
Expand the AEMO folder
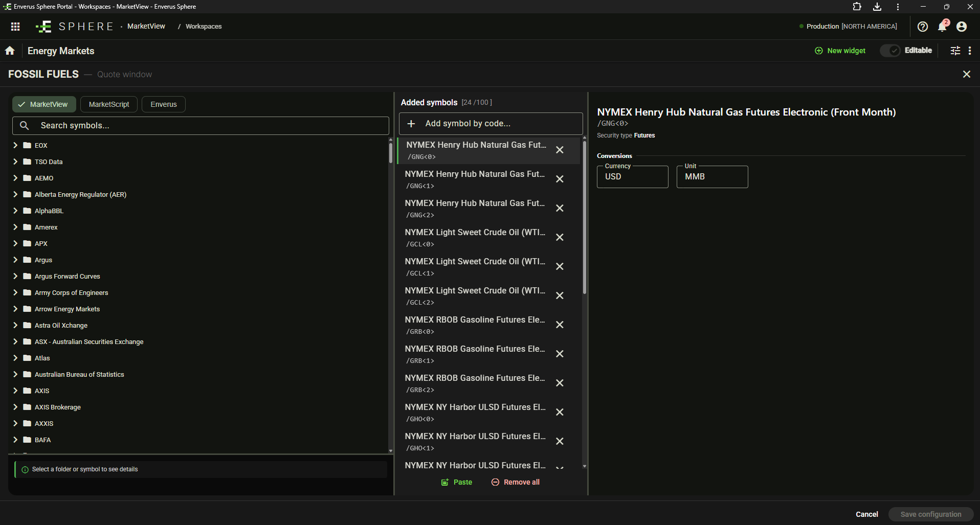(15, 178)
